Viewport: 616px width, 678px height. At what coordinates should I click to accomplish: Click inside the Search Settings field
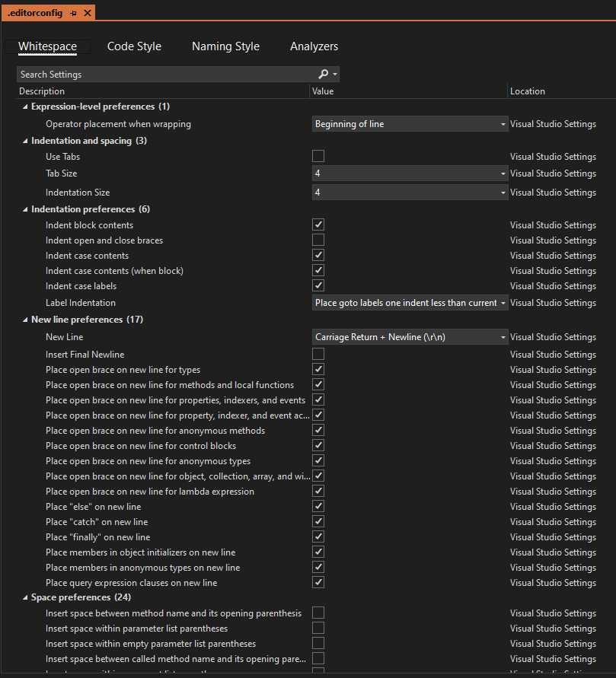coord(152,74)
